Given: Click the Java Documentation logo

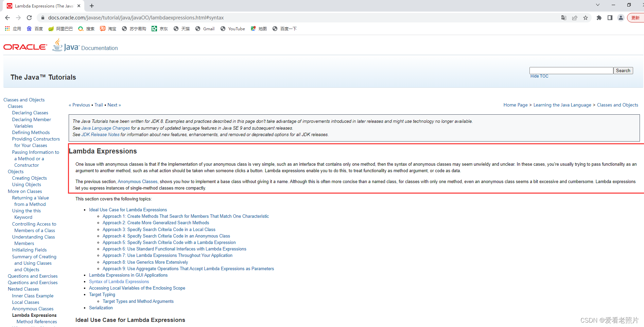Looking at the screenshot, I should [x=85, y=45].
